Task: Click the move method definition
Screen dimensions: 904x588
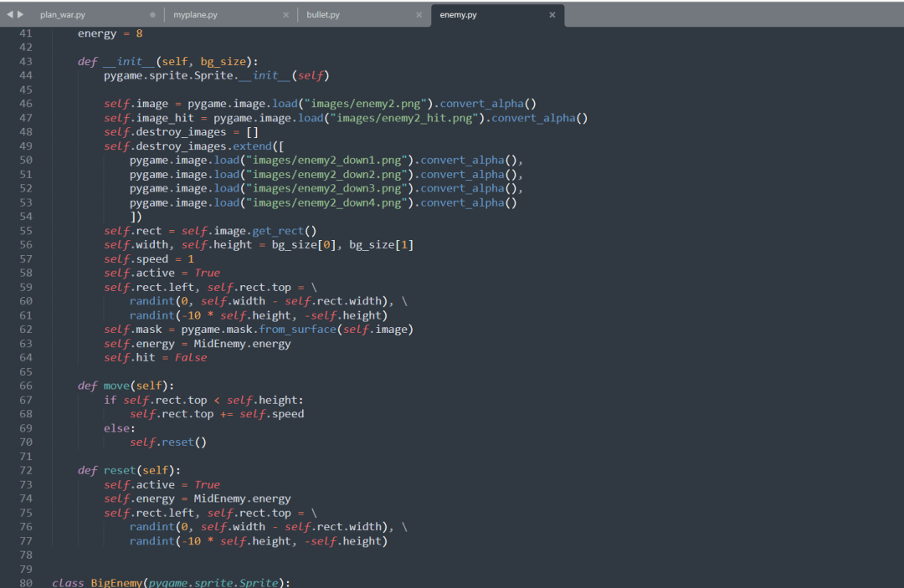Action: tap(116, 386)
